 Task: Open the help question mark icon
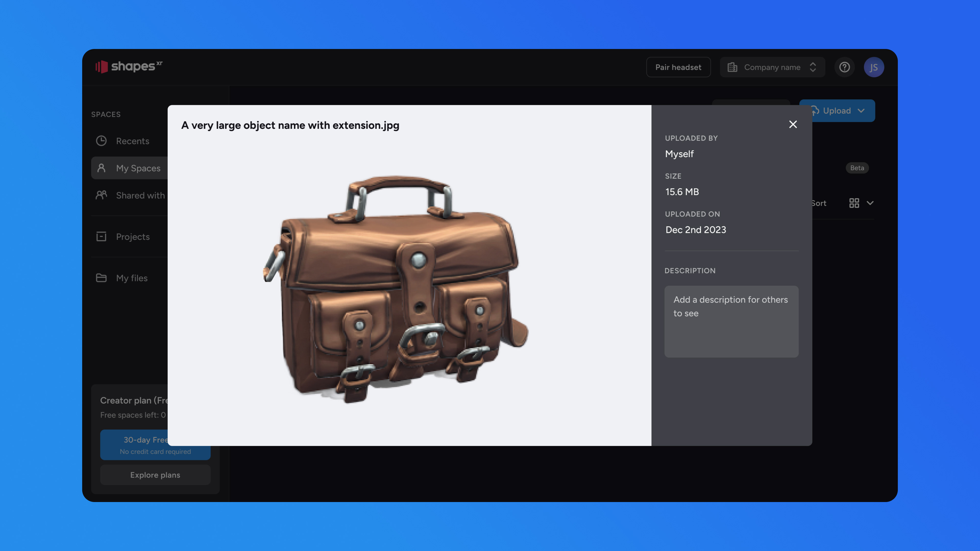point(844,67)
